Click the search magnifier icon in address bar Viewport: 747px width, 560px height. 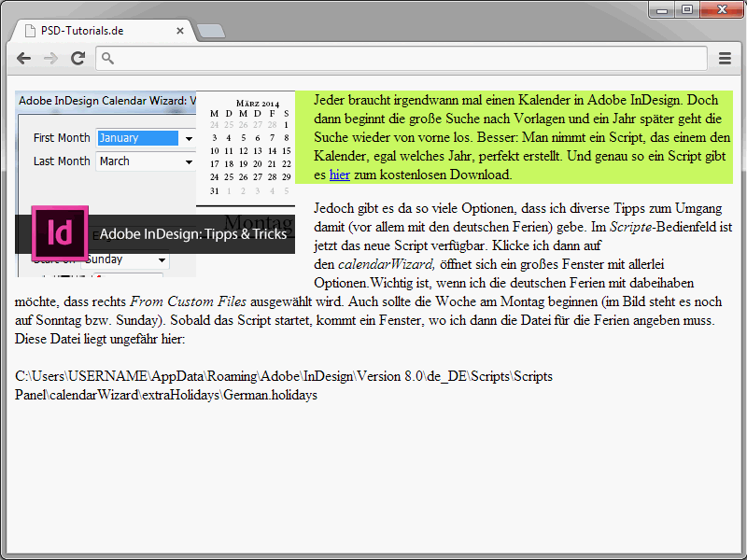107,58
